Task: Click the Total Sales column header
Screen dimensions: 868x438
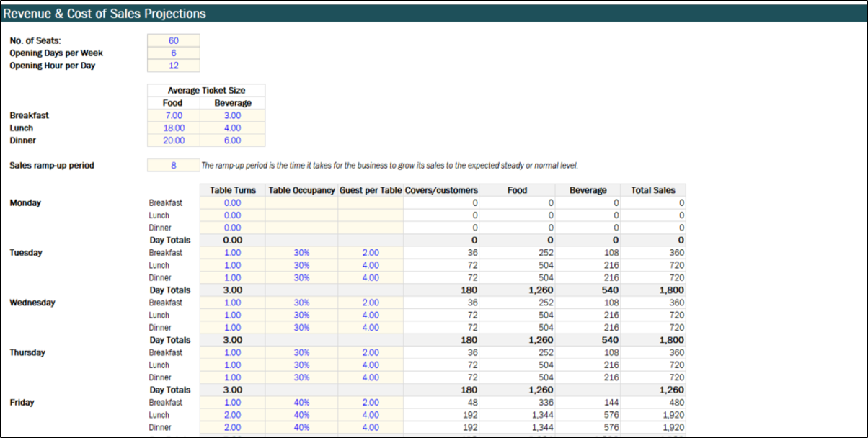Action: coord(652,190)
